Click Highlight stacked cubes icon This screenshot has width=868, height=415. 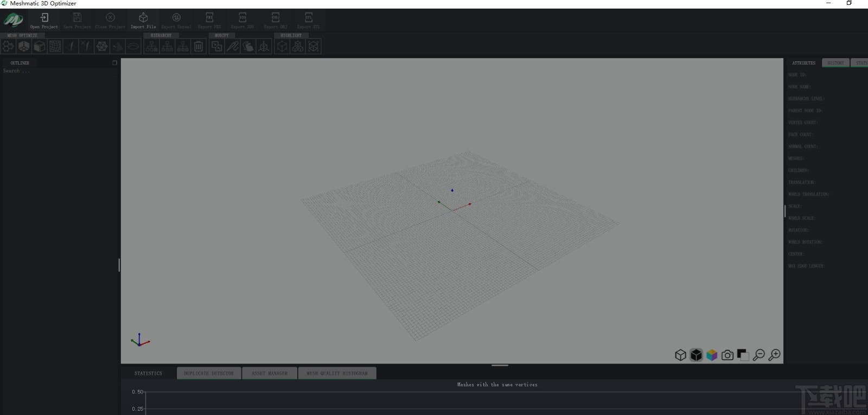point(298,47)
